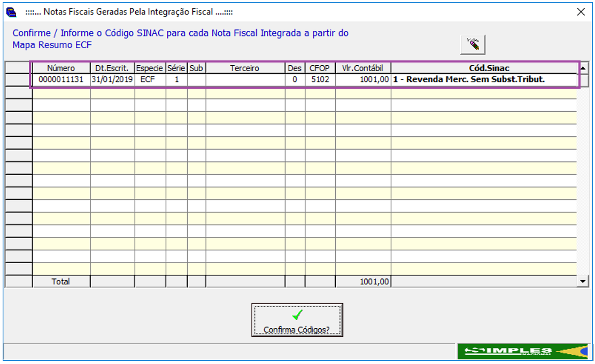
Task: Click the row selector of the first row
Action: click(19, 80)
